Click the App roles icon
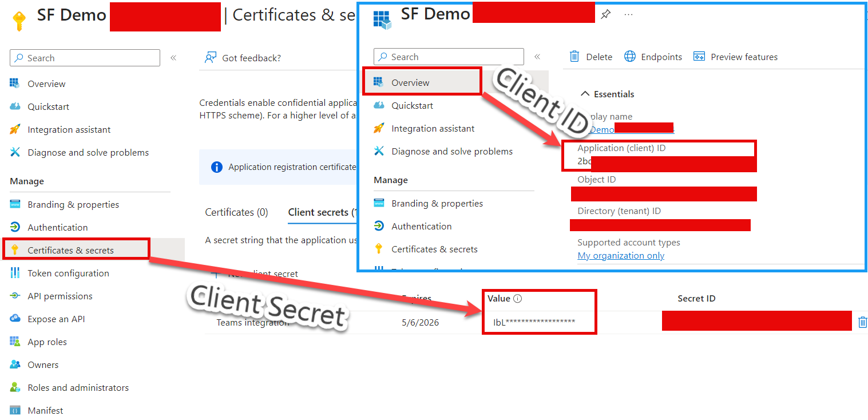Image resolution: width=868 pixels, height=420 pixels. point(15,342)
